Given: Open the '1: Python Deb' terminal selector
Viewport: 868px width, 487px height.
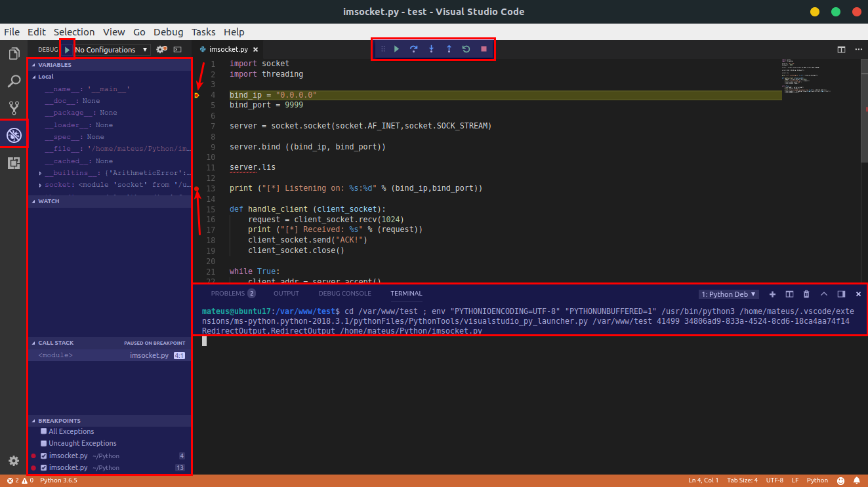Looking at the screenshot, I should [x=728, y=294].
